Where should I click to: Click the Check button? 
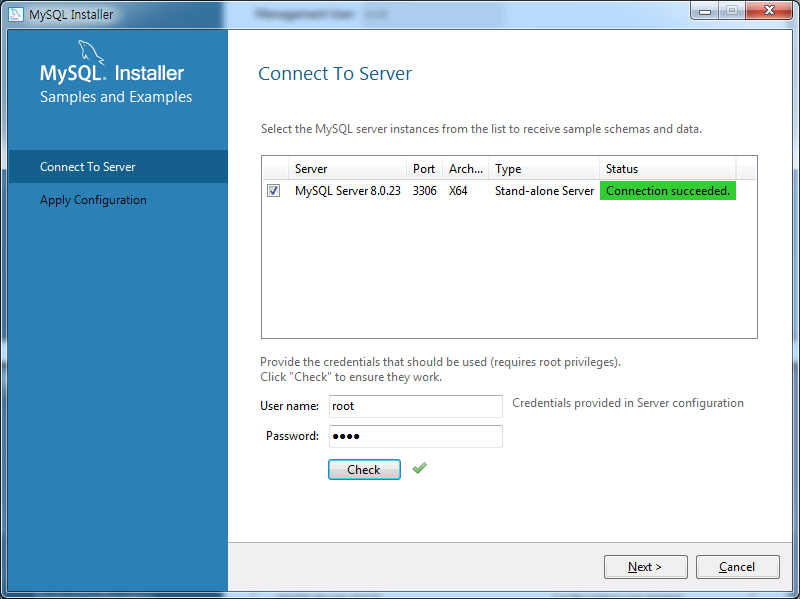tap(364, 469)
